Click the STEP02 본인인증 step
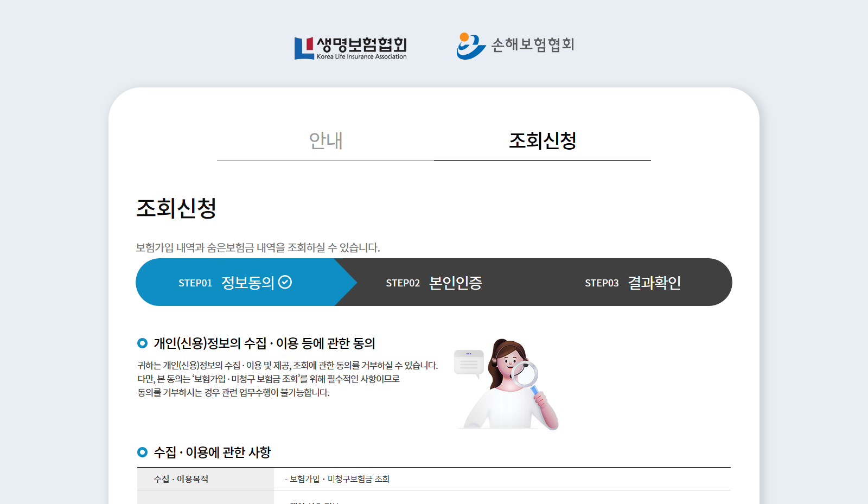The image size is (868, 504). pos(434,283)
